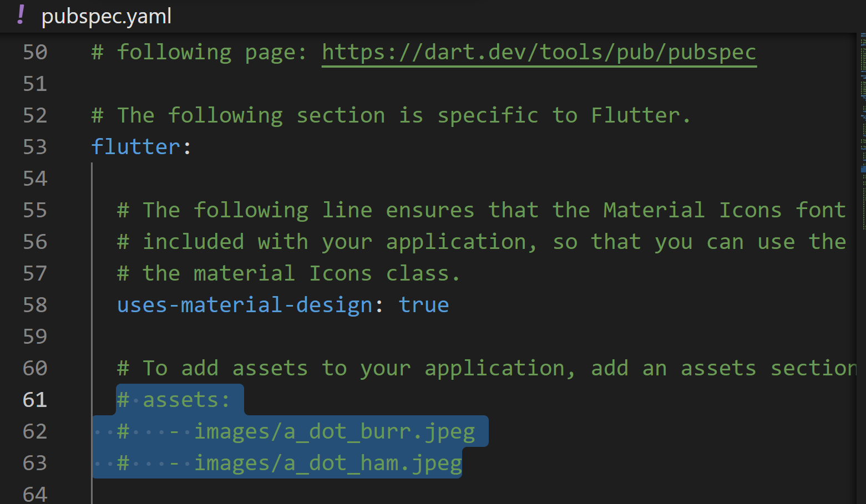Click the YAML file icon on the pubspec.yaml tab
Viewport: 866px width, 504px height.
21,16
